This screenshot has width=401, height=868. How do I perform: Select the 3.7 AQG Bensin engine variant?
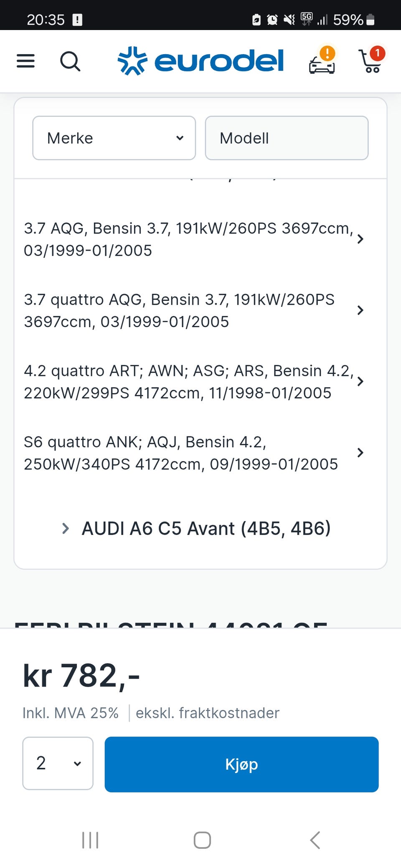pos(188,239)
